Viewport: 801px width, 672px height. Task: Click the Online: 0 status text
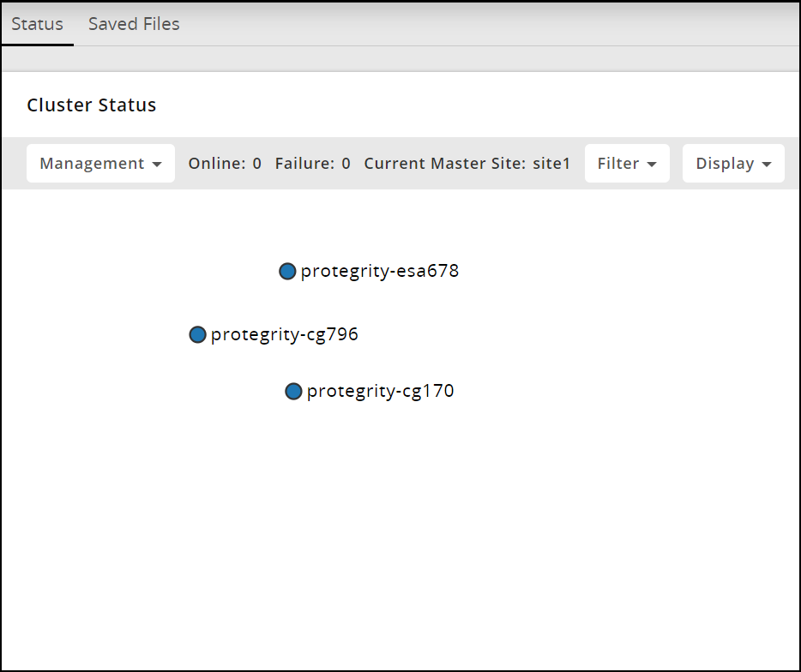(x=225, y=164)
